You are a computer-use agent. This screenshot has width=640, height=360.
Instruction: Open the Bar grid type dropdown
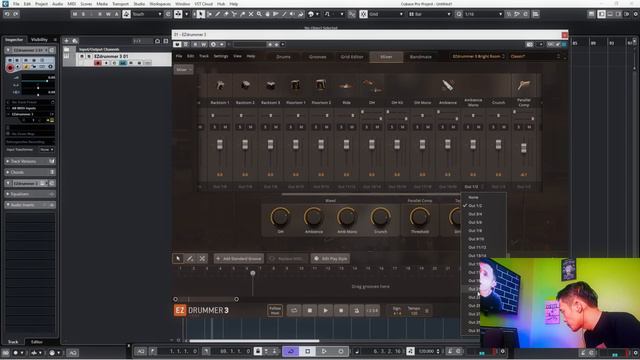(429, 14)
